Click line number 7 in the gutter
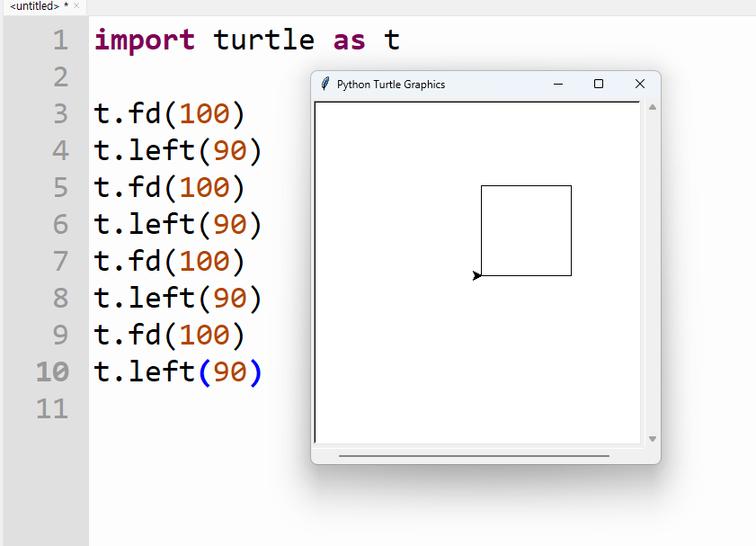Screen dimensions: 756x546 pyautogui.click(x=60, y=261)
